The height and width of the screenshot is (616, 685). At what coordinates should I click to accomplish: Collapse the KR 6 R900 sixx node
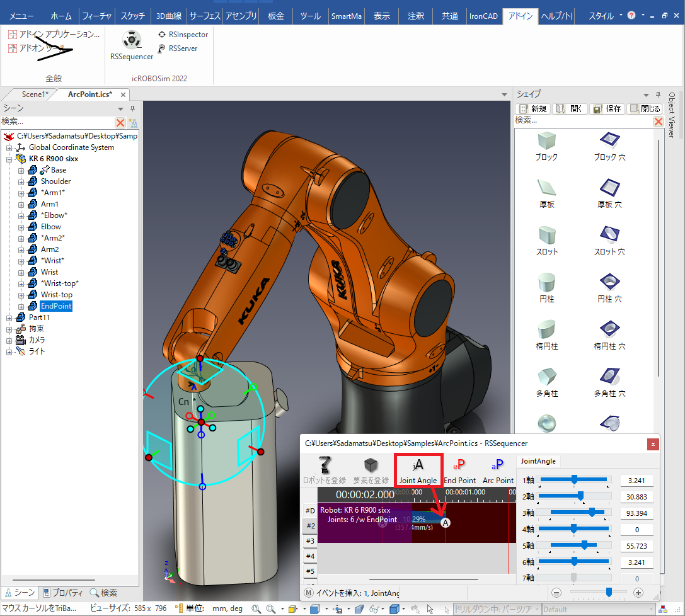point(9,159)
